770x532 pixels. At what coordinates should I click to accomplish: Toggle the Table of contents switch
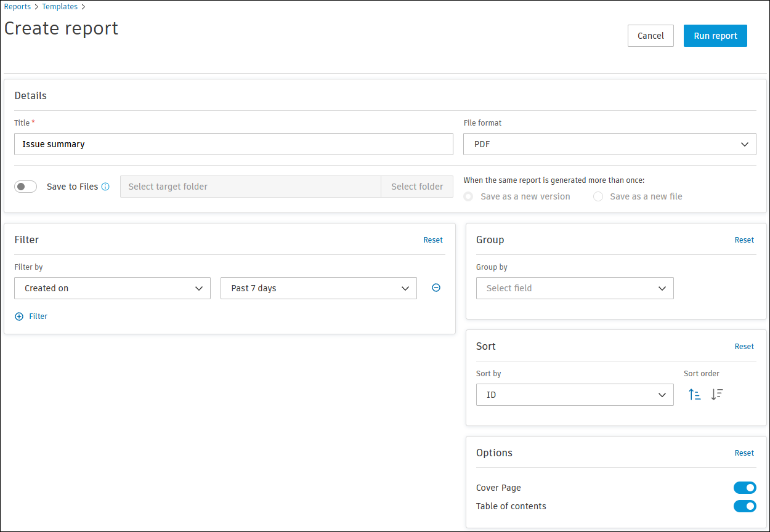click(x=745, y=506)
